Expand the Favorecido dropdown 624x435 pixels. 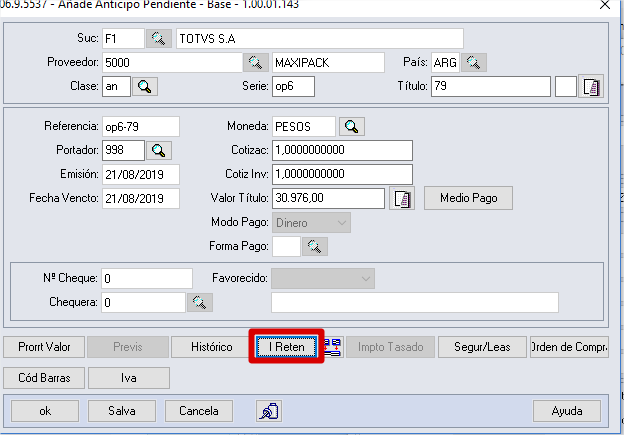[323, 278]
